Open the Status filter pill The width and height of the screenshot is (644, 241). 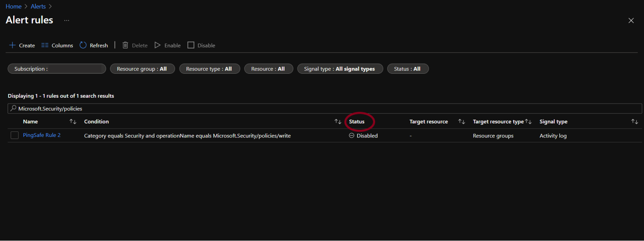point(408,69)
